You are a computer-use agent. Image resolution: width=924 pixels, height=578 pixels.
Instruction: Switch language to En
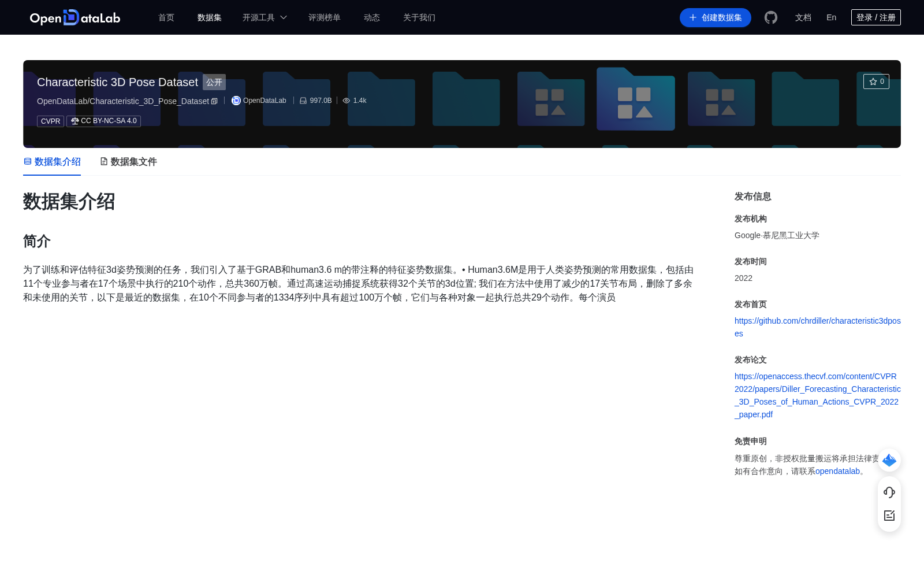tap(832, 17)
